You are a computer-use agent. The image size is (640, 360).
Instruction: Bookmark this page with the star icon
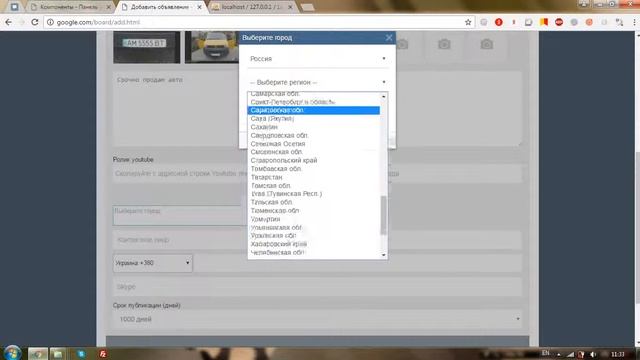coord(468,22)
